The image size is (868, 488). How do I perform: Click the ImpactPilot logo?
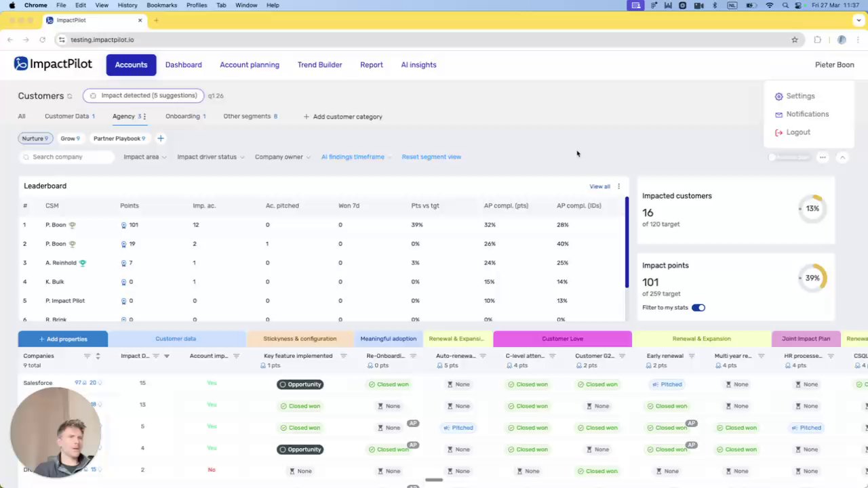tap(53, 64)
